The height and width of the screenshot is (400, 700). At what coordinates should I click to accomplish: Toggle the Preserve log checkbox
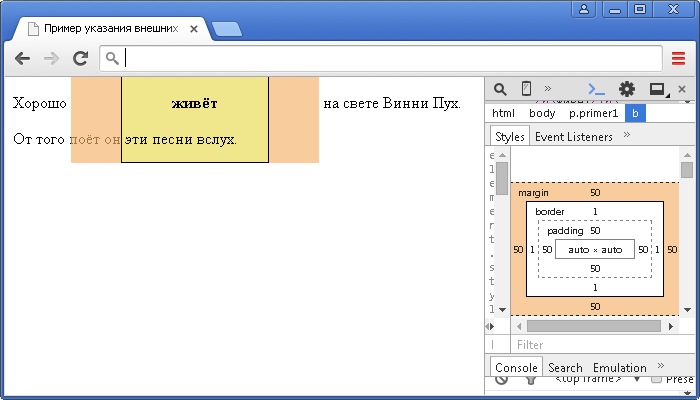[x=656, y=380]
